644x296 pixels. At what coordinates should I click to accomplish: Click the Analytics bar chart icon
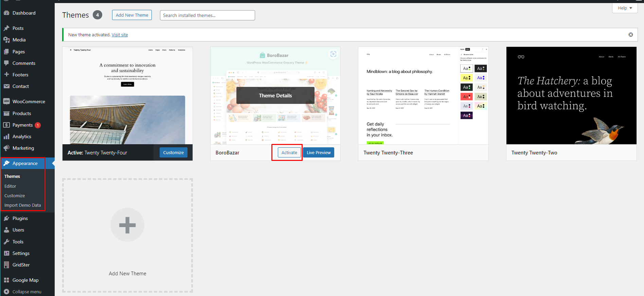click(x=6, y=136)
